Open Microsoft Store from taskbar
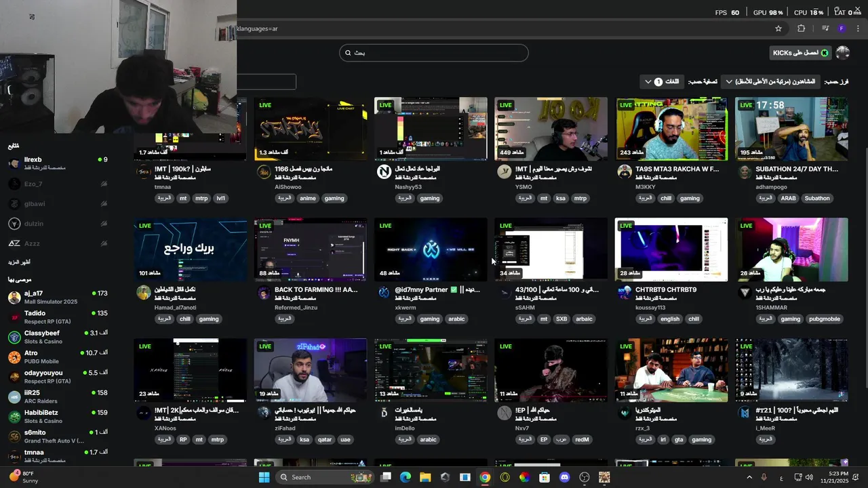This screenshot has height=488, width=868. click(545, 477)
